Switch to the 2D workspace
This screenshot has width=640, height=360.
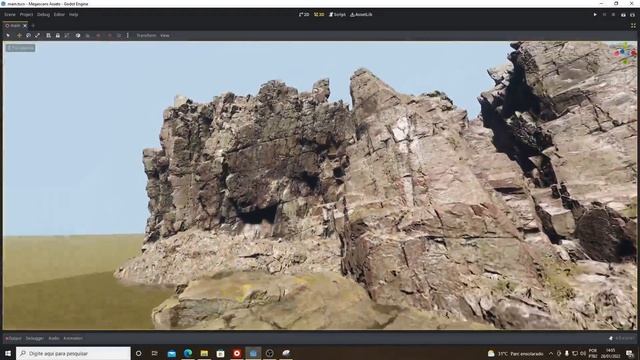point(304,14)
